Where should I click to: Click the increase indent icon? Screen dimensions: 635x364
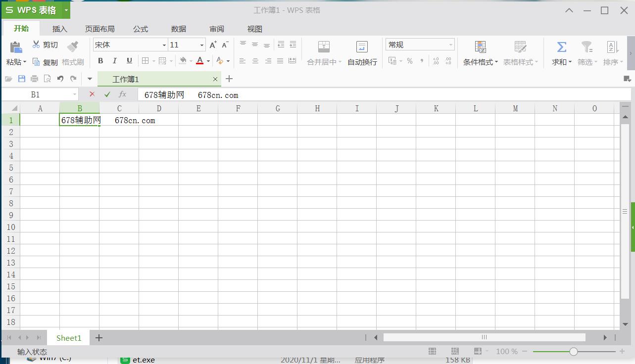coord(293,45)
